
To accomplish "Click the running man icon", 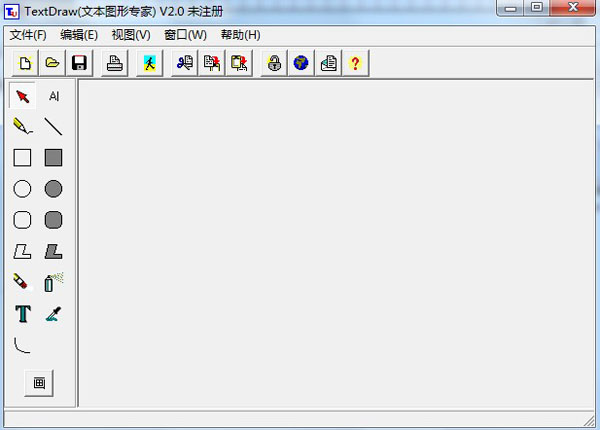I will (x=150, y=63).
